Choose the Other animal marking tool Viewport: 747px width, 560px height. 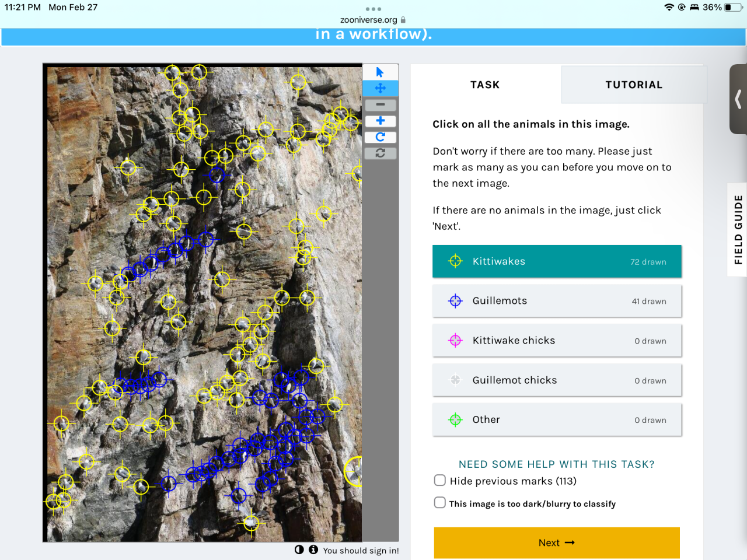pyautogui.click(x=557, y=420)
